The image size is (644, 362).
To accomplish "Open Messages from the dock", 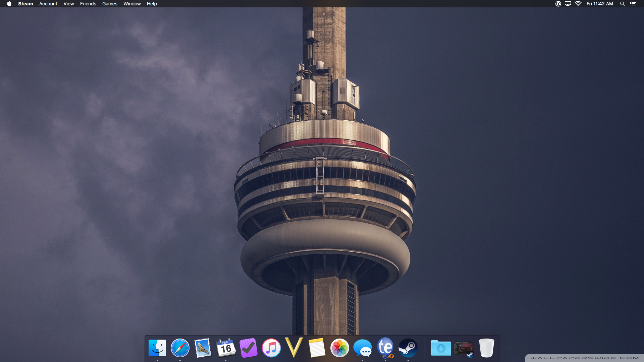I will (x=362, y=348).
